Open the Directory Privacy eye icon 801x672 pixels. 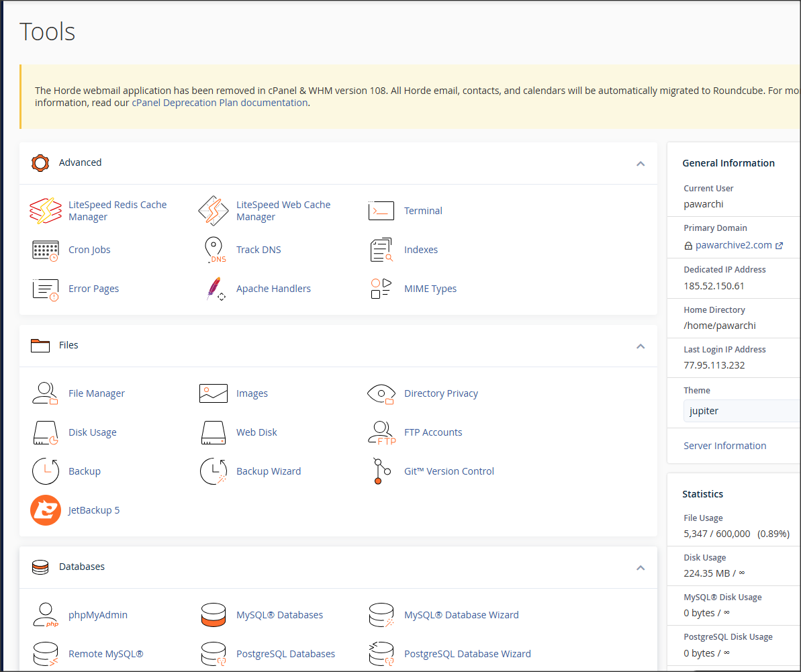pos(381,393)
